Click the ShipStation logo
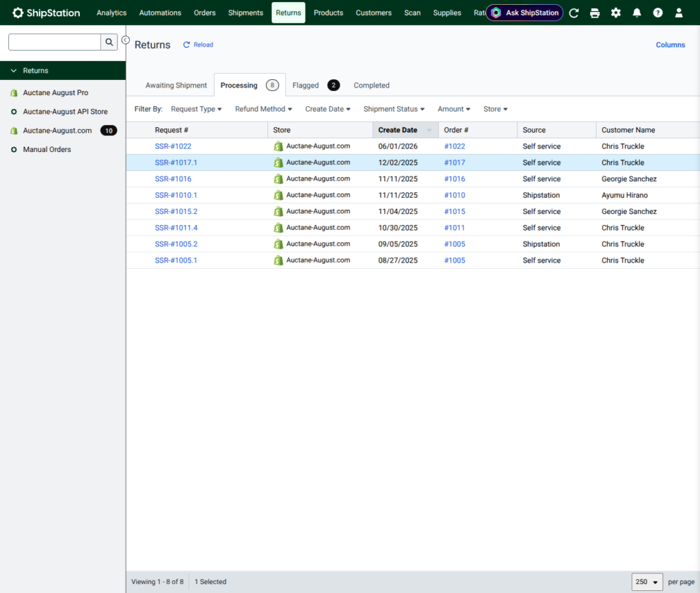 [46, 12]
